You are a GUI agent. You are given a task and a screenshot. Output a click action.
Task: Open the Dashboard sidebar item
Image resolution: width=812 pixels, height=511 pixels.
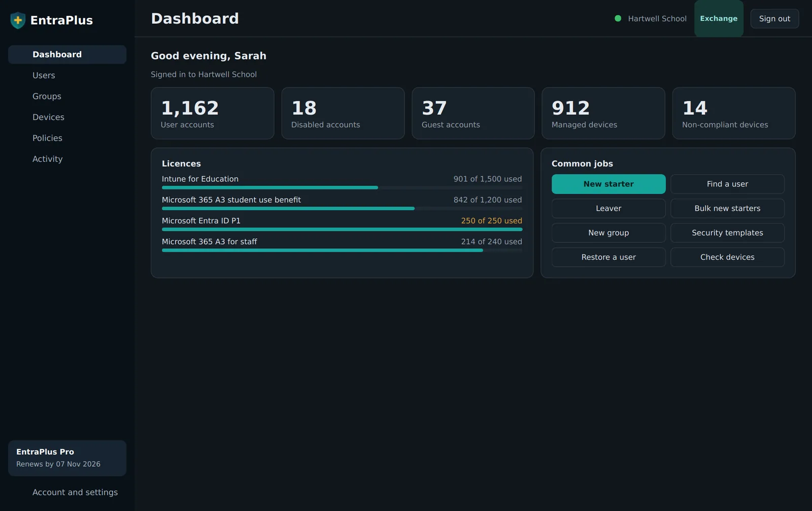(x=67, y=54)
